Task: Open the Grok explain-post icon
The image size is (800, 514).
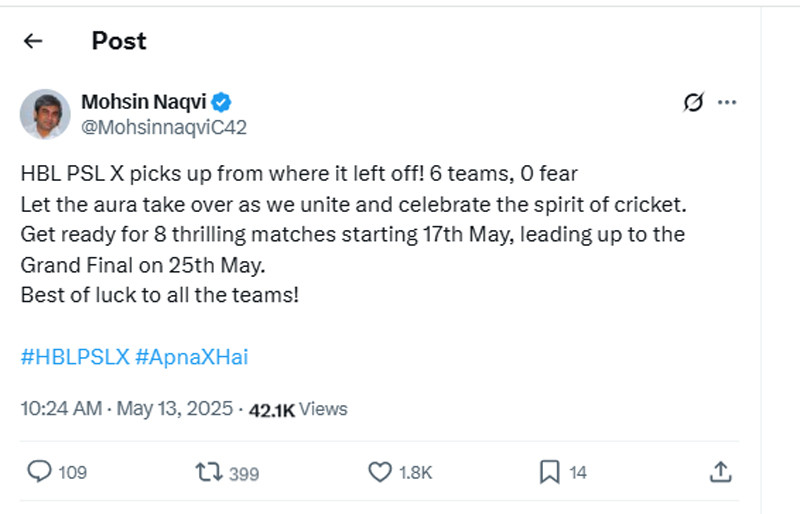Action: tap(691, 102)
